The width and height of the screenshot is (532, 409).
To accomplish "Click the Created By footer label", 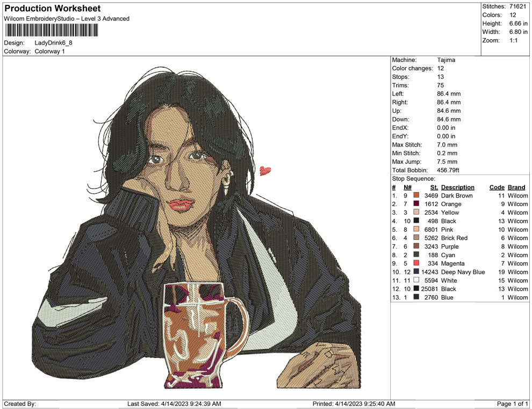I will [20, 404].
